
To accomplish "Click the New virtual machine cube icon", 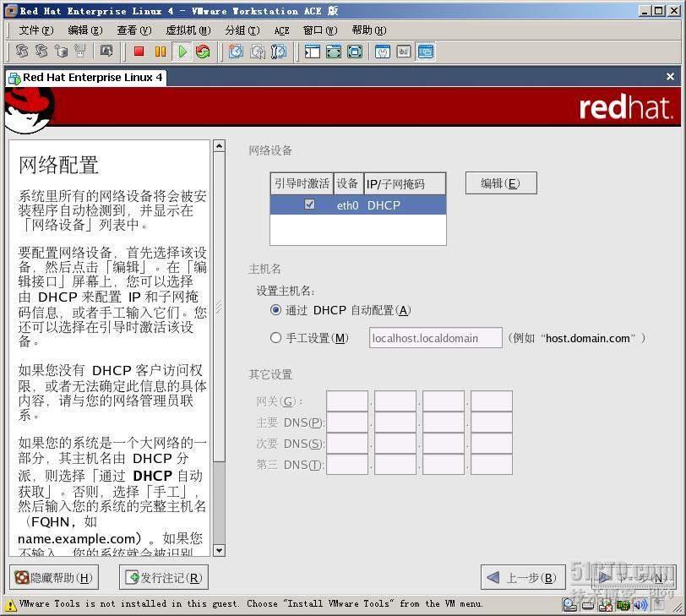I will (x=61, y=52).
